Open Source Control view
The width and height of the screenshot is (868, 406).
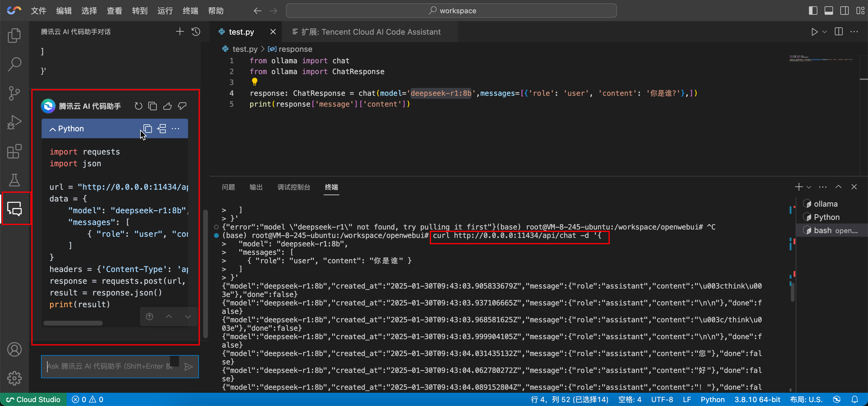[x=14, y=93]
